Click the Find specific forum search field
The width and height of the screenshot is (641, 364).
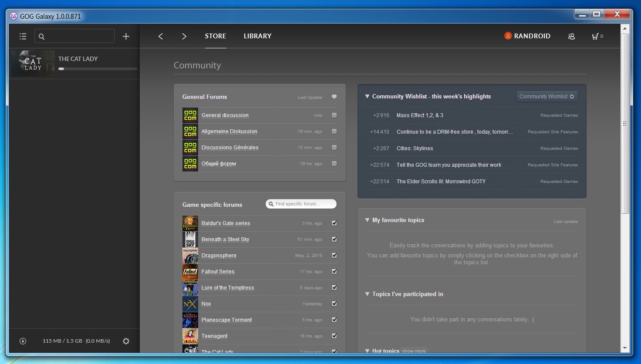(304, 204)
